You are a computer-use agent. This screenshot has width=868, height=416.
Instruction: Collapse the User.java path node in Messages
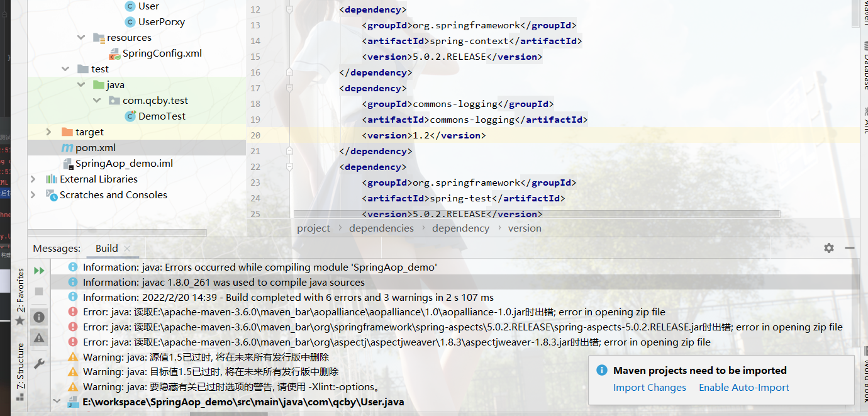tap(57, 402)
